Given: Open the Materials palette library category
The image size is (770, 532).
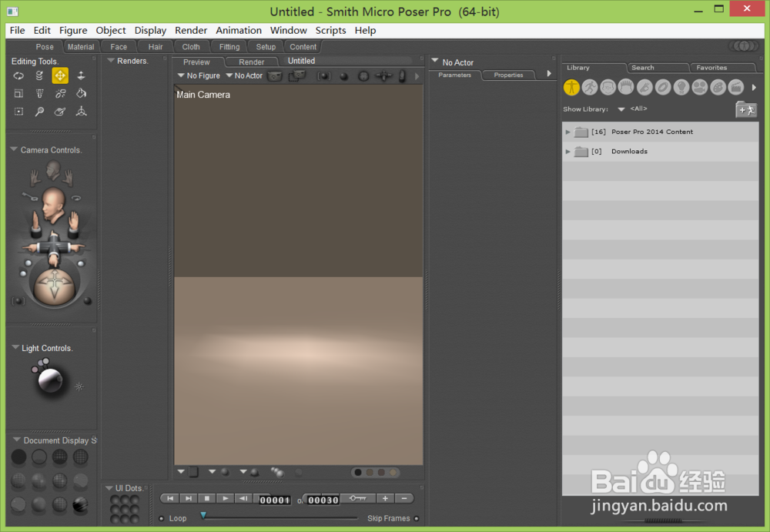Looking at the screenshot, I should pos(718,88).
